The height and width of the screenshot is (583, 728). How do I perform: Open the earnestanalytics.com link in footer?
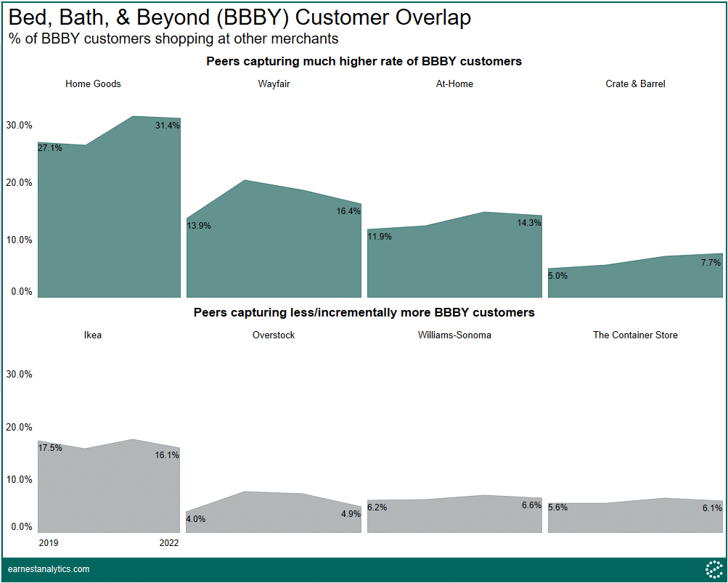point(49,569)
